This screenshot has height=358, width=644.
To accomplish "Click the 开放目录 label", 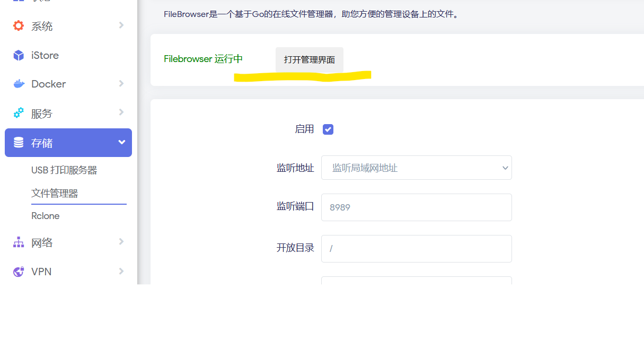I will [x=295, y=248].
